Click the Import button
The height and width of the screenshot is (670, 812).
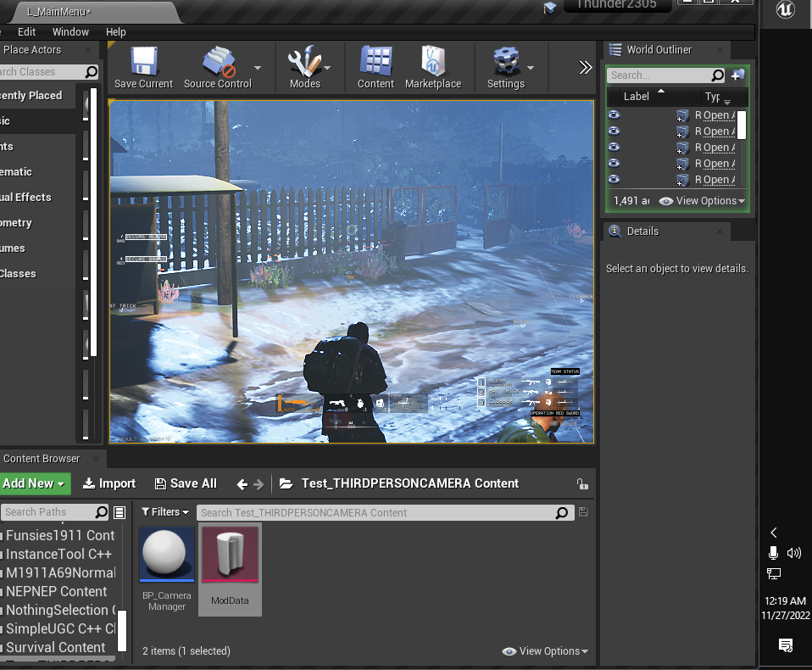[x=109, y=483]
